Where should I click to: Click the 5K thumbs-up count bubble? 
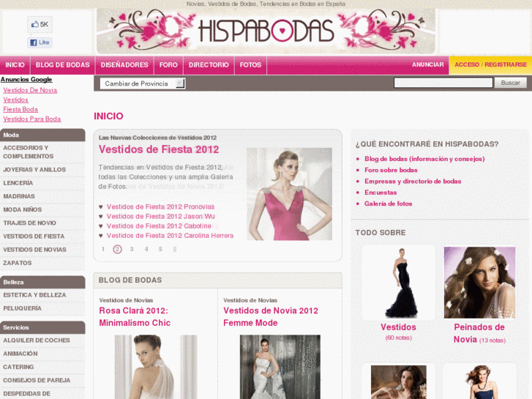pyautogui.click(x=40, y=24)
